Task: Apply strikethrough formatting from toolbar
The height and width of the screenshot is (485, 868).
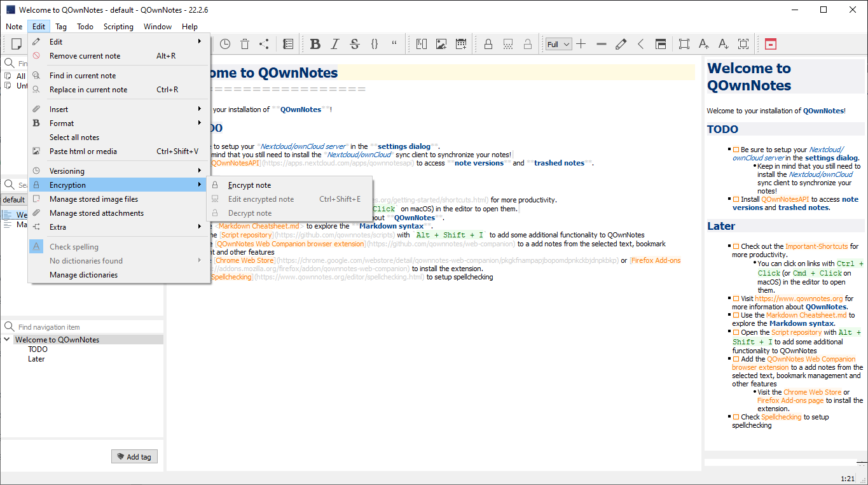Action: click(355, 44)
